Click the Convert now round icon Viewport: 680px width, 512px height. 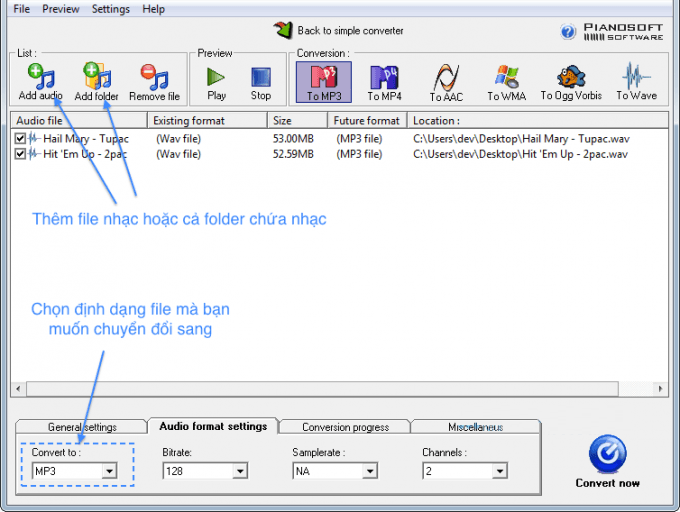[608, 454]
